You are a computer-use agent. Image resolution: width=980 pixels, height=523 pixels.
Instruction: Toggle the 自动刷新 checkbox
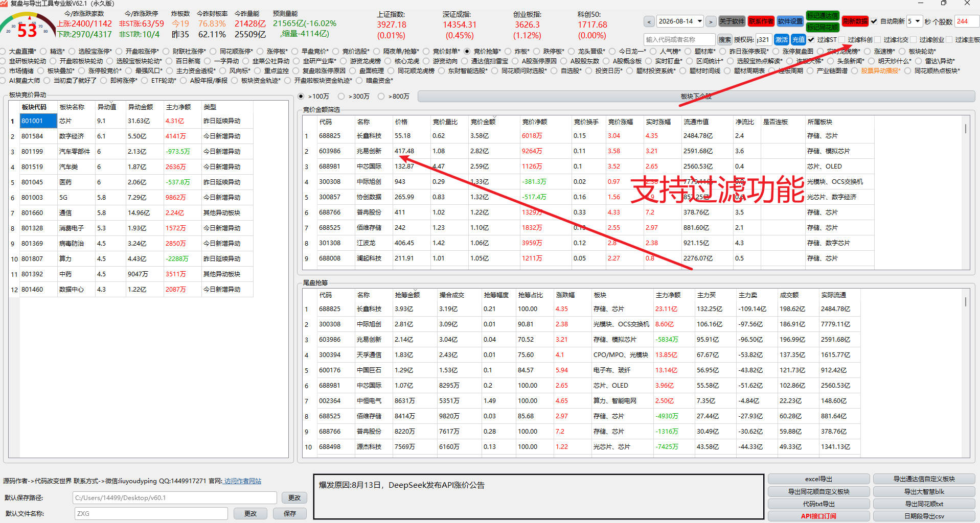tap(874, 21)
